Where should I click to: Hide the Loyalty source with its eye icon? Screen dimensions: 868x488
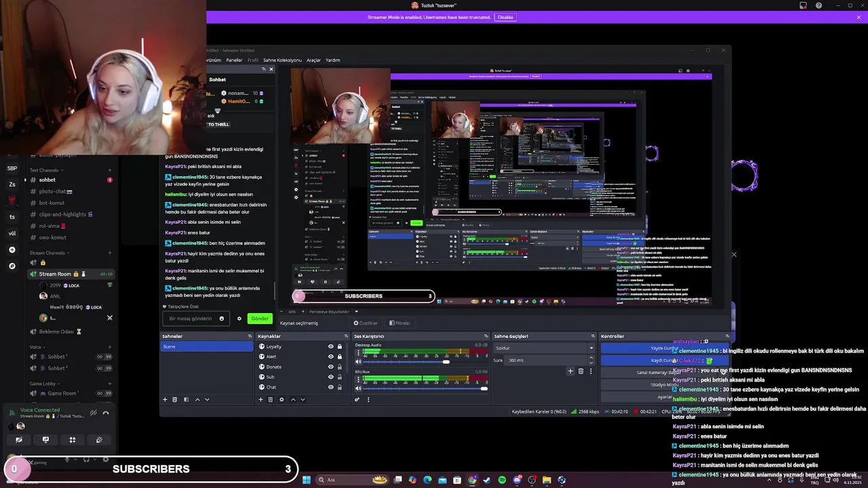pos(331,346)
